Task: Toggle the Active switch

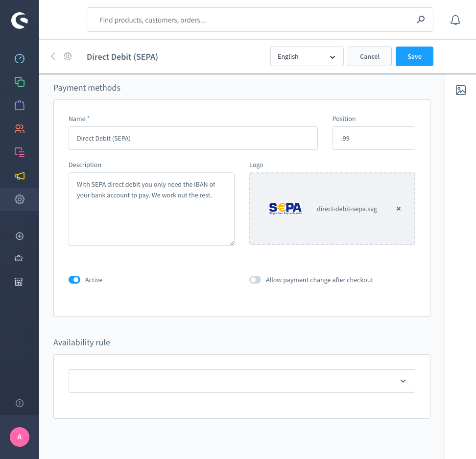Action: 74,280
